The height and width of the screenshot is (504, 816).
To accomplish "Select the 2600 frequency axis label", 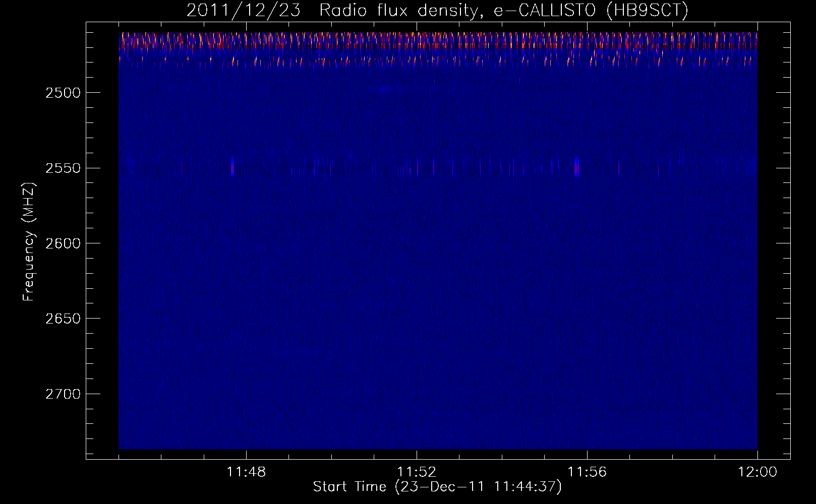I will 63,243.
